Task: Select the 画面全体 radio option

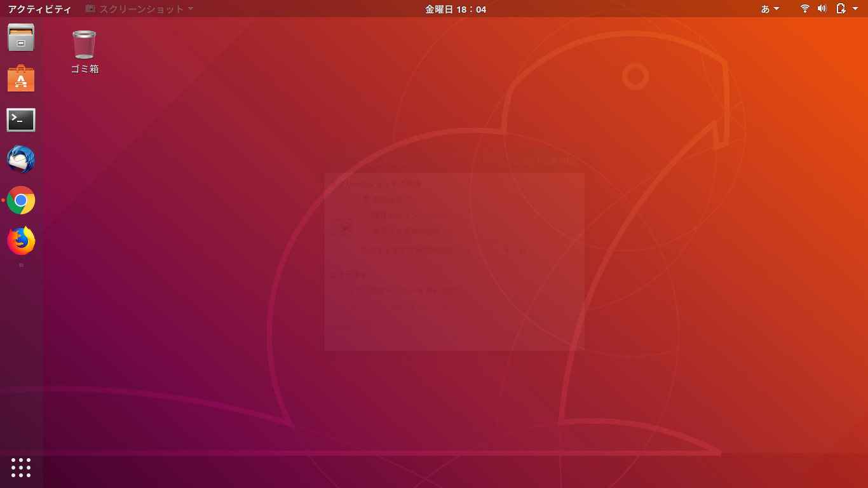Action: click(x=388, y=200)
